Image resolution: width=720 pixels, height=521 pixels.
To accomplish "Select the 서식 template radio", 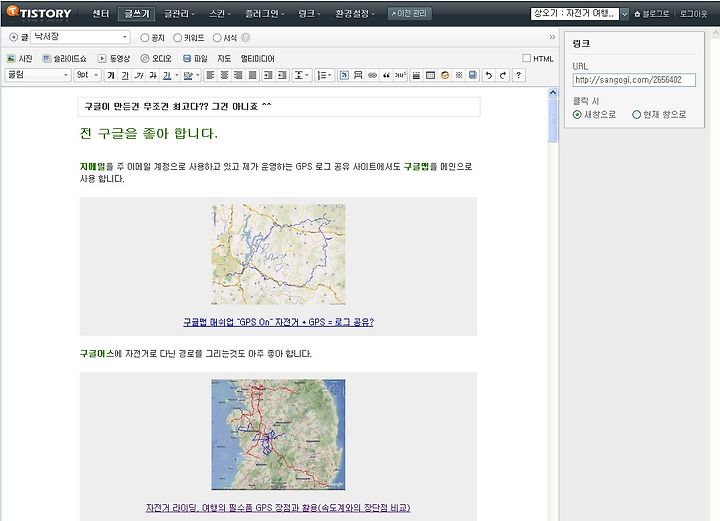I will 217,38.
